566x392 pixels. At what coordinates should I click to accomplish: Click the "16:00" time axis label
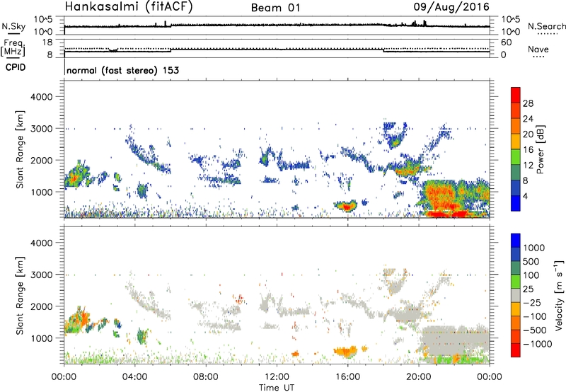[347, 377]
